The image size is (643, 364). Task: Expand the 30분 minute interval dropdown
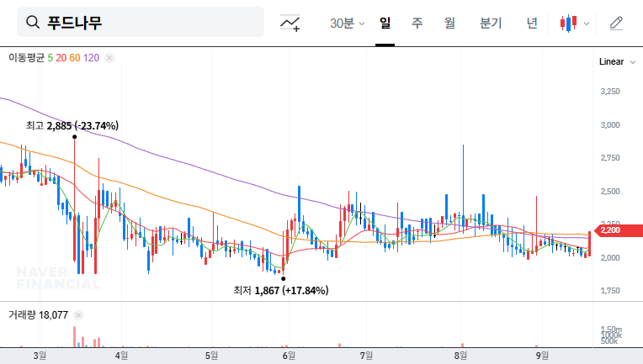coord(346,24)
